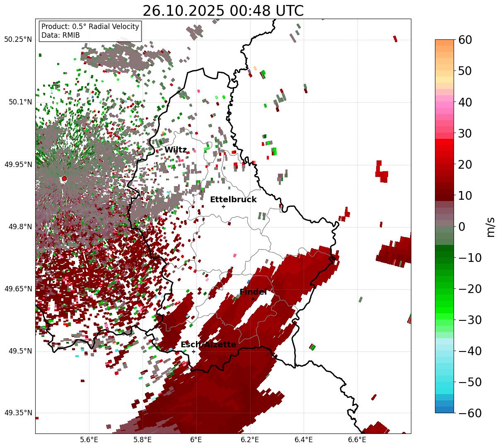Image resolution: width=500 pixels, height=448 pixels.
Task: Click the Findel station label
Action: tap(253, 292)
